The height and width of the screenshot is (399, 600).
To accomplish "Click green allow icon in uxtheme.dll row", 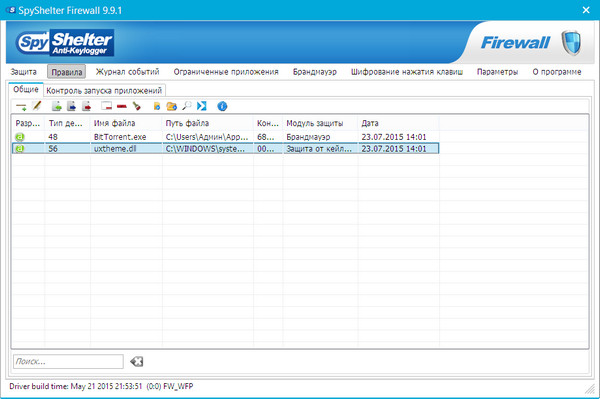I will [x=20, y=148].
